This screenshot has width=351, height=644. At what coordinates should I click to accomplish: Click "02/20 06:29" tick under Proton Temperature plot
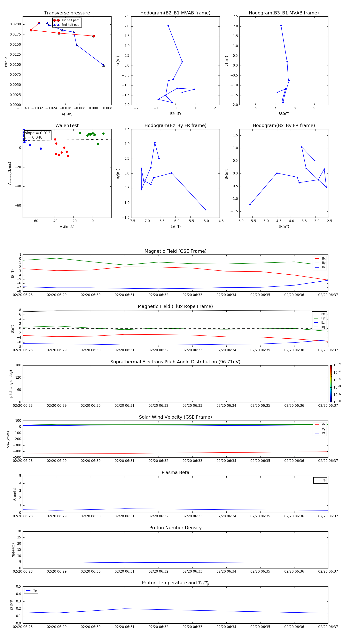57,627
